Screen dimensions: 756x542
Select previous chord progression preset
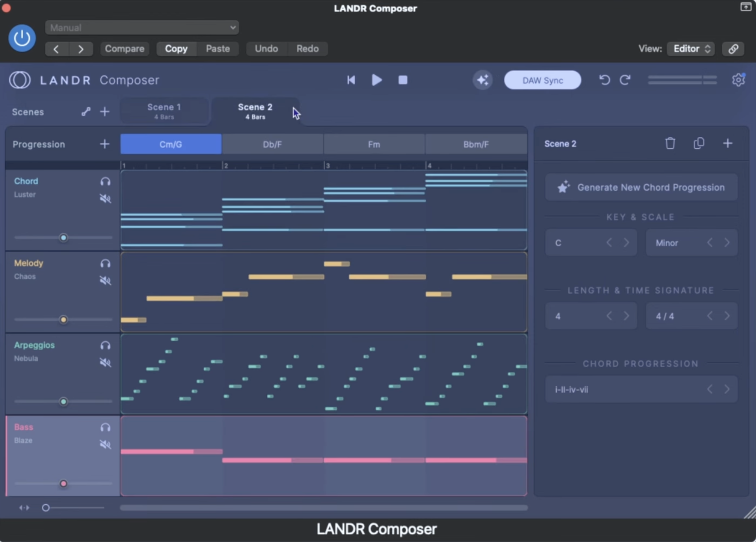[710, 389]
